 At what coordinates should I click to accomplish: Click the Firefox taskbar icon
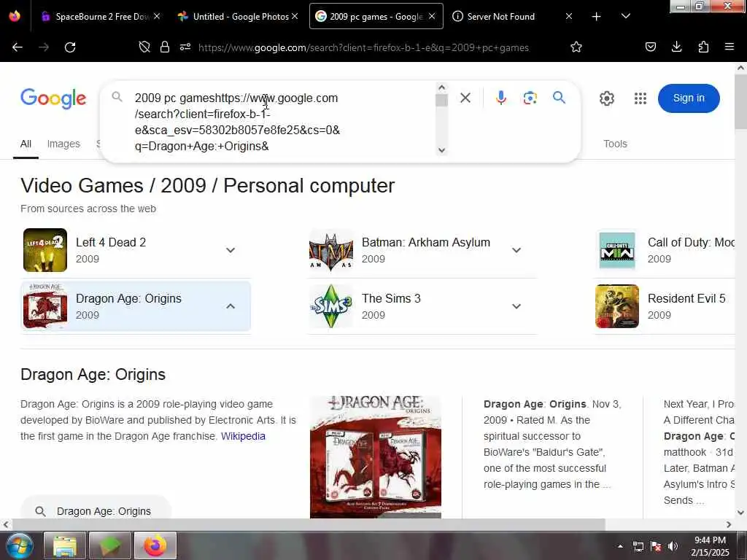pyautogui.click(x=155, y=545)
